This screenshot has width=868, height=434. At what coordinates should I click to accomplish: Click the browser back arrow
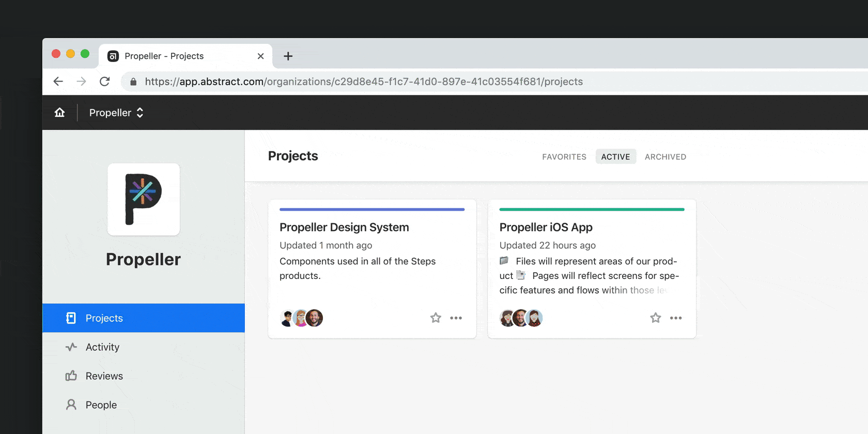pos(58,82)
